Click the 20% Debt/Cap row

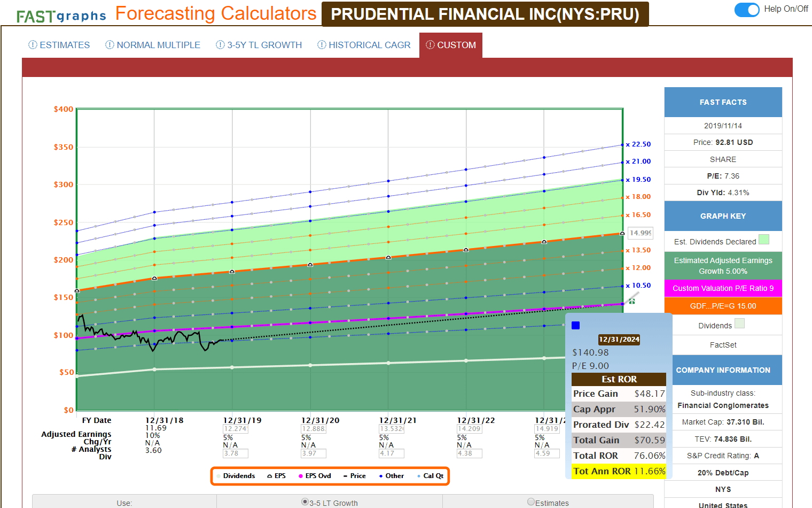point(723,473)
